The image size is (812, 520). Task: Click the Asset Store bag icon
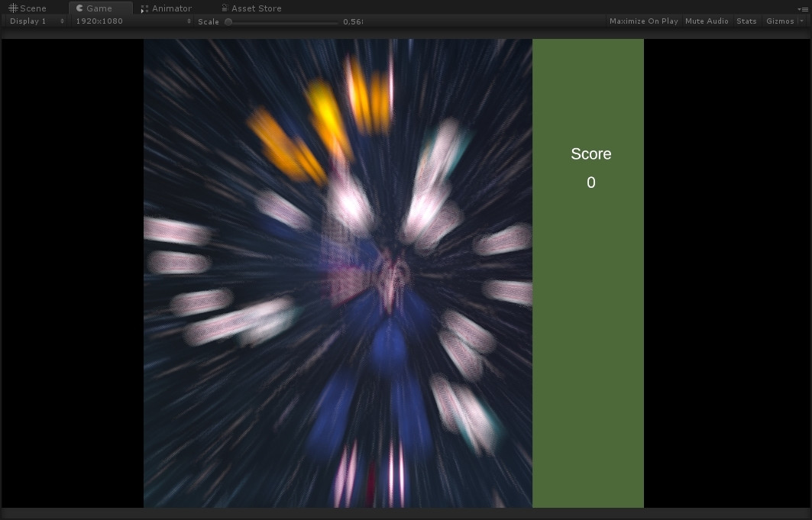[225, 8]
